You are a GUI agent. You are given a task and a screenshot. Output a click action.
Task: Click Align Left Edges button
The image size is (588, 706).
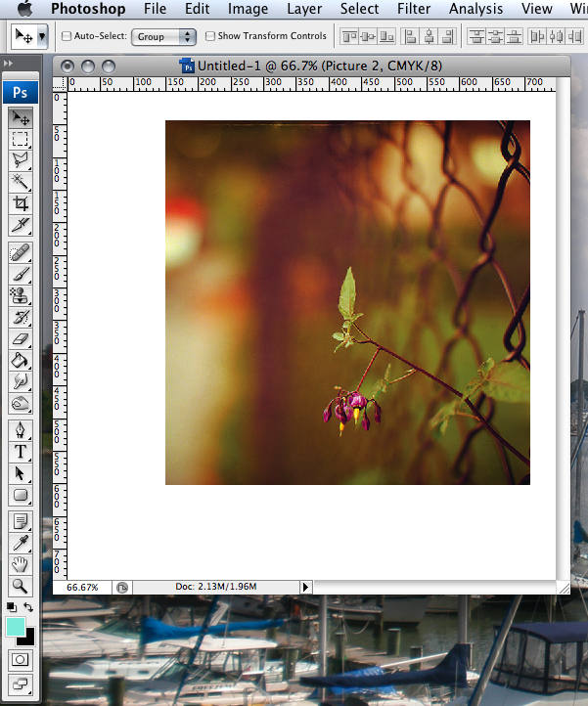(410, 36)
